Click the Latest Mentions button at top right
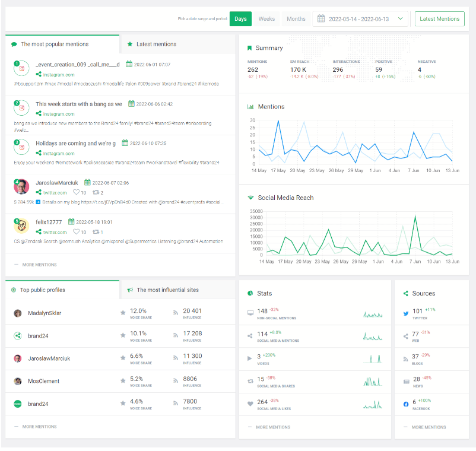The width and height of the screenshot is (476, 451). (439, 19)
